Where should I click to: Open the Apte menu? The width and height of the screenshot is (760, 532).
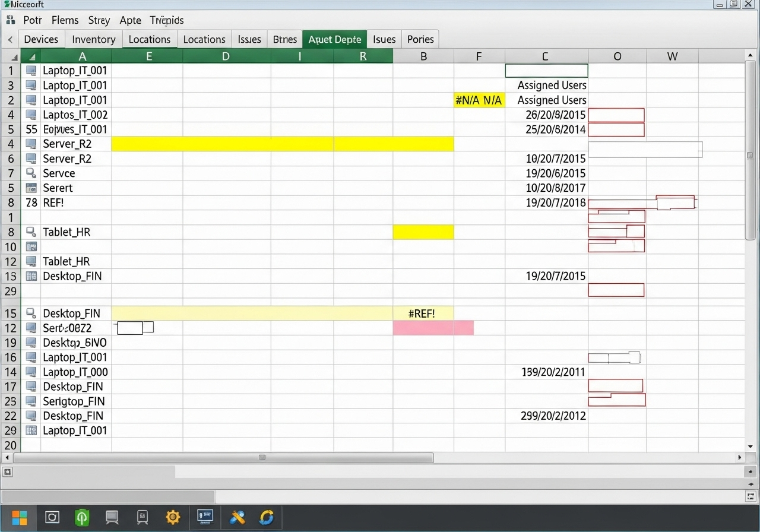130,20
